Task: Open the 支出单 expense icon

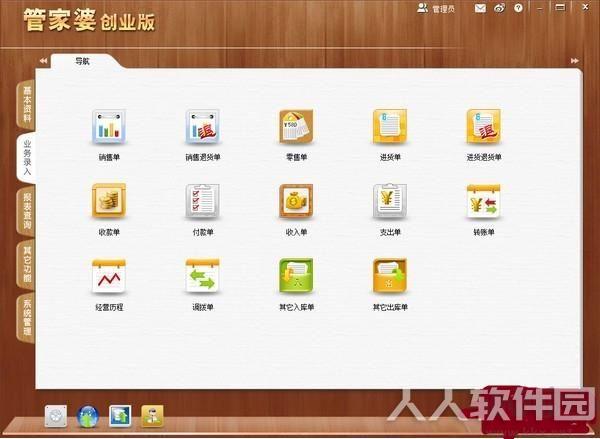Action: pyautogui.click(x=390, y=201)
